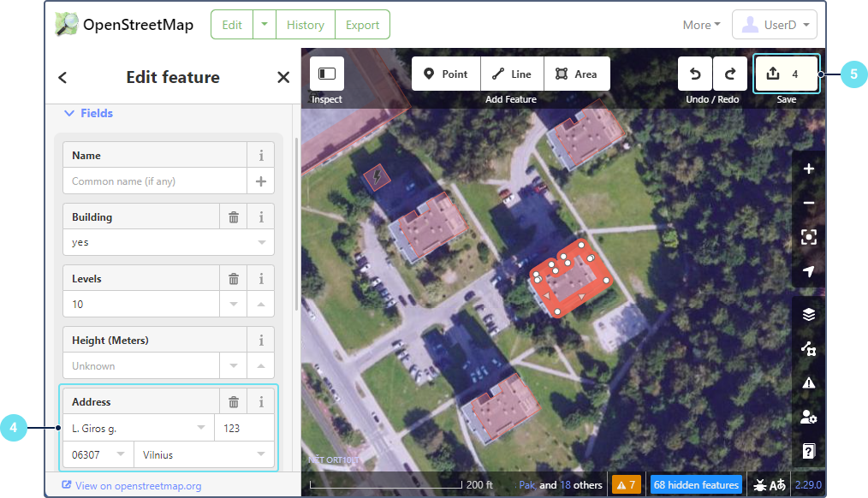This screenshot has height=498, width=868.
Task: Select the Add Point tool
Action: tap(446, 74)
